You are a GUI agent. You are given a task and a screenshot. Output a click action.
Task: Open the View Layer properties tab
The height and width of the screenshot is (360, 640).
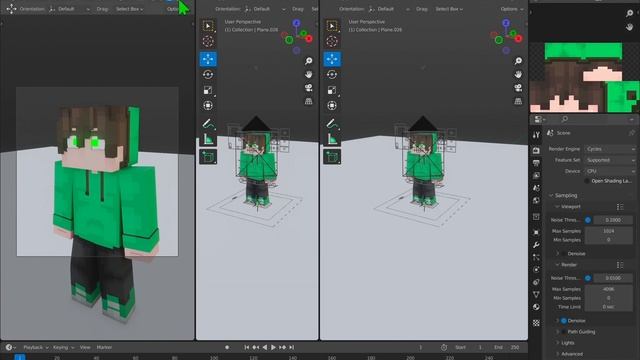click(536, 175)
